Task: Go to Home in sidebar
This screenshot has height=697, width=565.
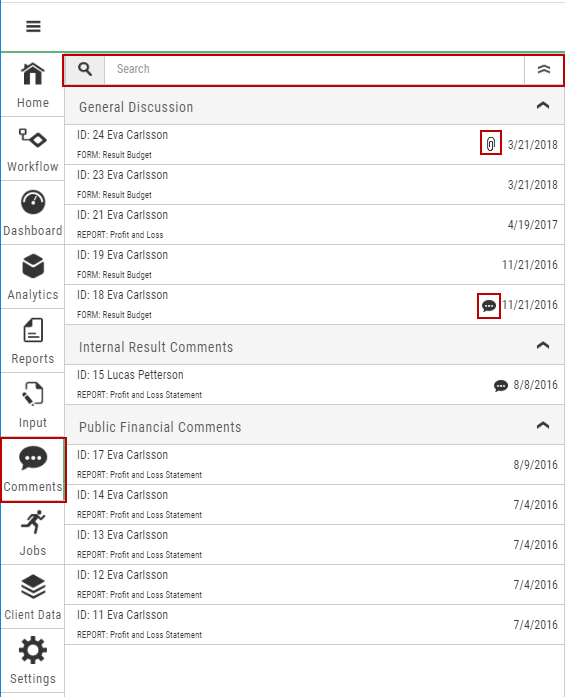Action: [32, 85]
